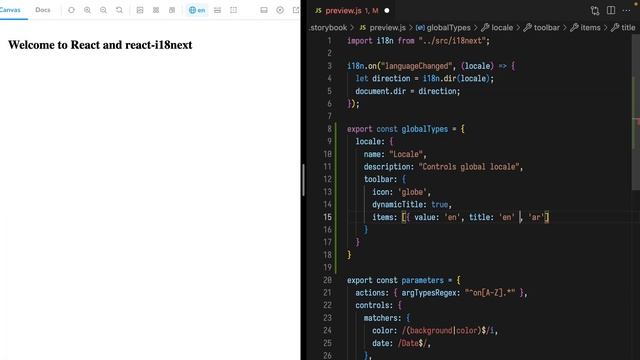Zoom in on the Storybook canvas
Image resolution: width=640 pixels, height=360 pixels.
point(87,10)
